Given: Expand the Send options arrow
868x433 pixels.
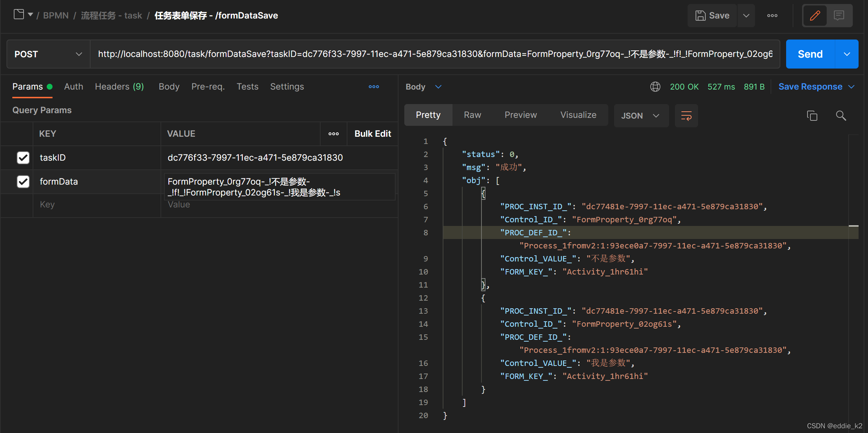Looking at the screenshot, I should coord(847,54).
